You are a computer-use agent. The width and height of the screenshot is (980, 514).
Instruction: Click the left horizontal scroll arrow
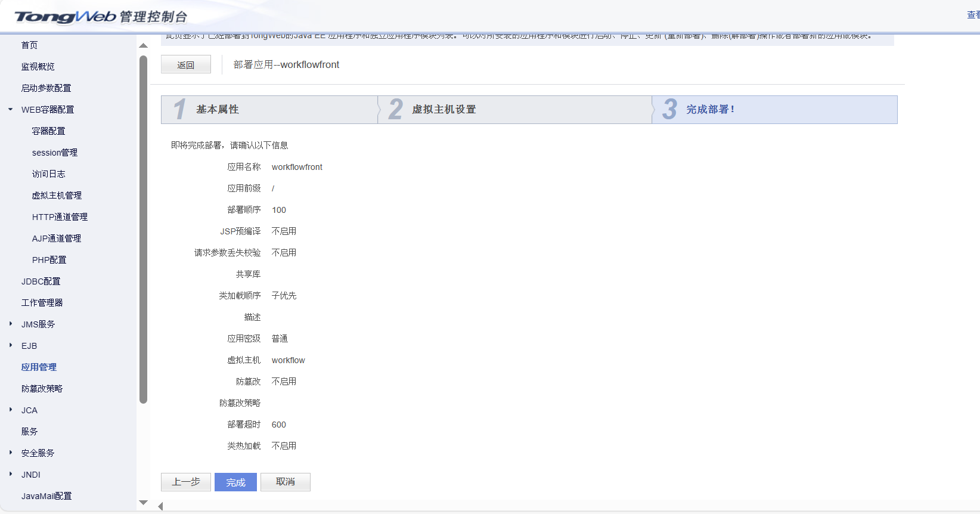(x=160, y=506)
